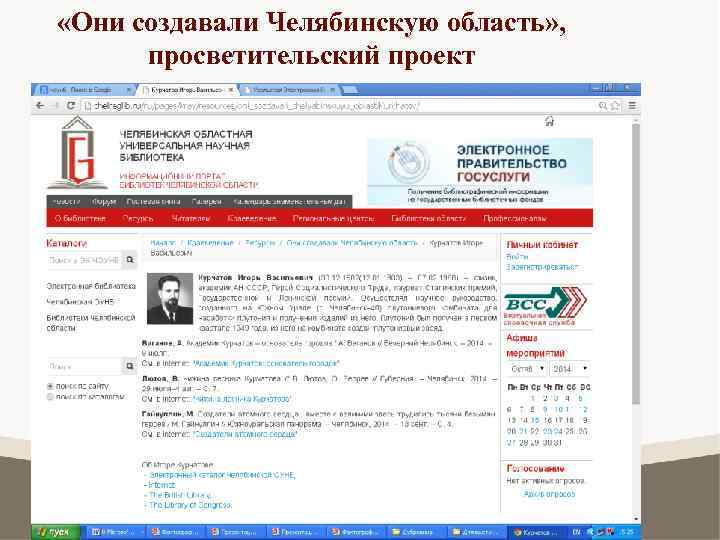Open 'Создатели атомного сердца' link

[245, 434]
